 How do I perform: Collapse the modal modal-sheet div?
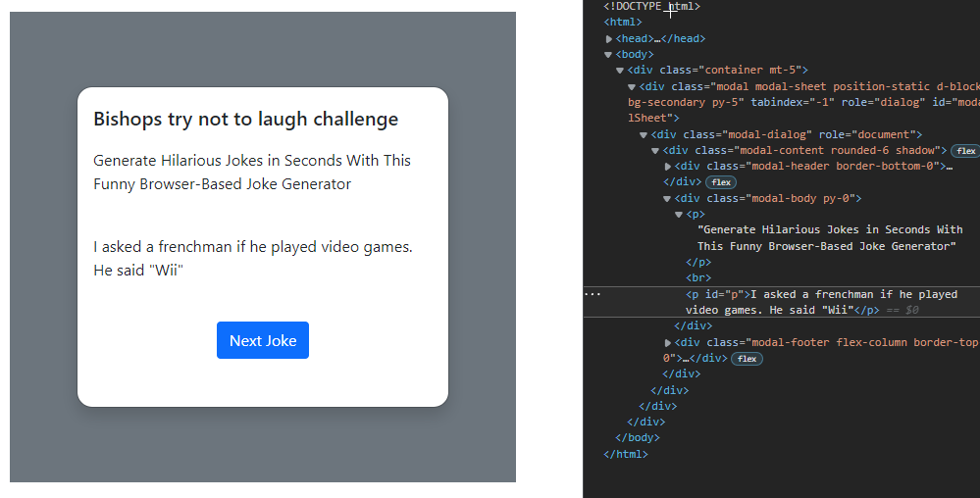point(632,87)
